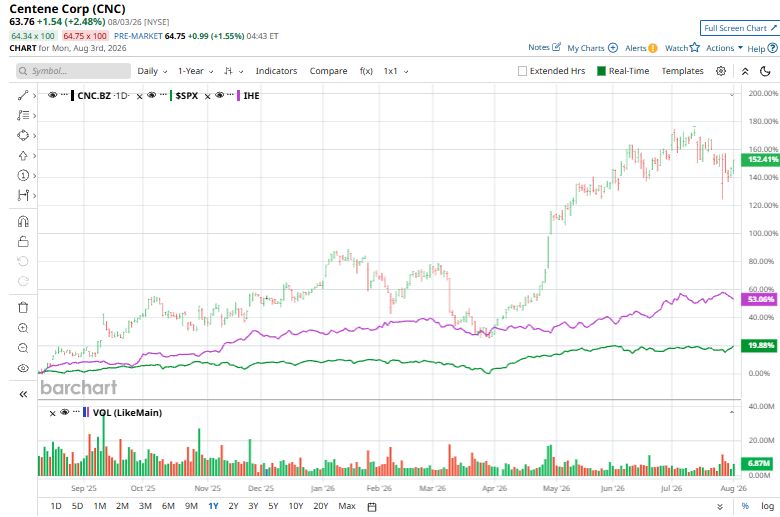Select the 6M time range
The height and width of the screenshot is (517, 780).
(168, 506)
